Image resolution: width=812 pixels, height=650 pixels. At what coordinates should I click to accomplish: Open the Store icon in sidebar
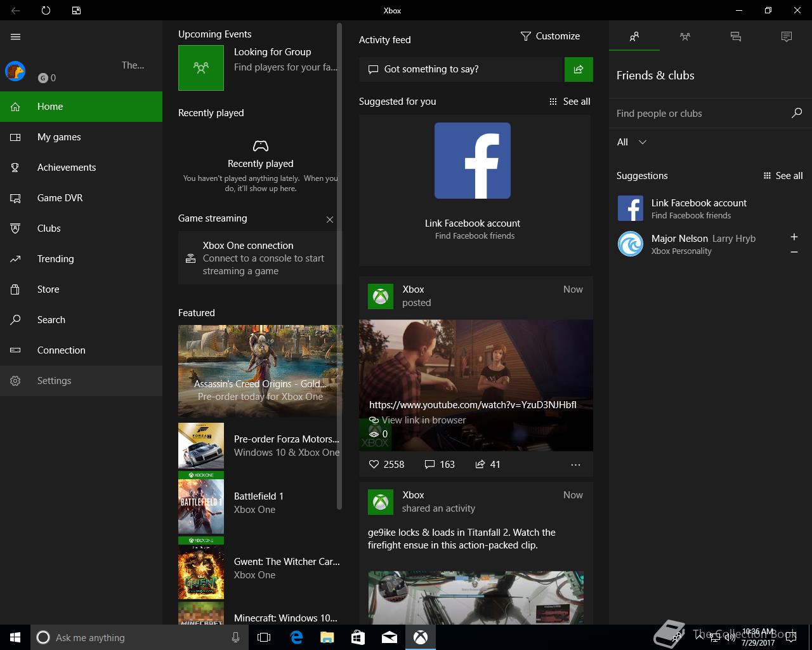click(15, 289)
